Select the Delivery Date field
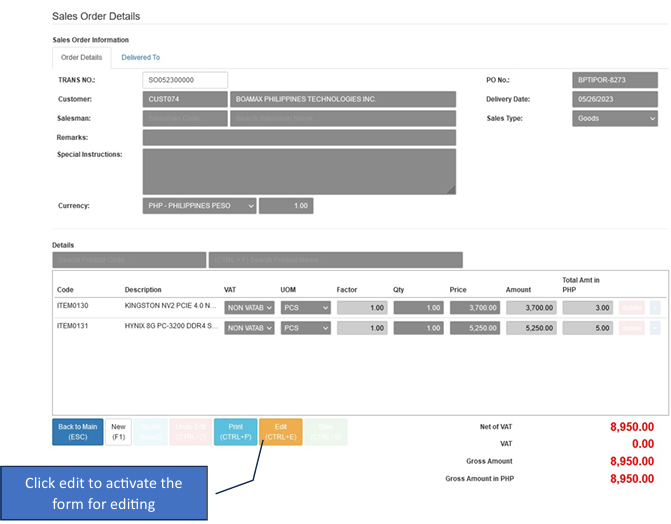Screen dimensions: 671x524 [614, 99]
